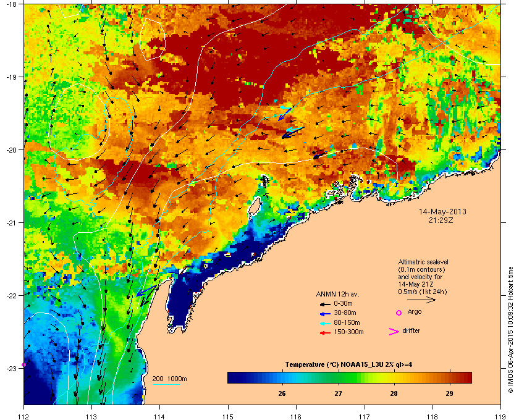Click the magenta drifter symbol in legend
Image resolution: width=519 pixels, height=420 pixels.
[x=394, y=332]
